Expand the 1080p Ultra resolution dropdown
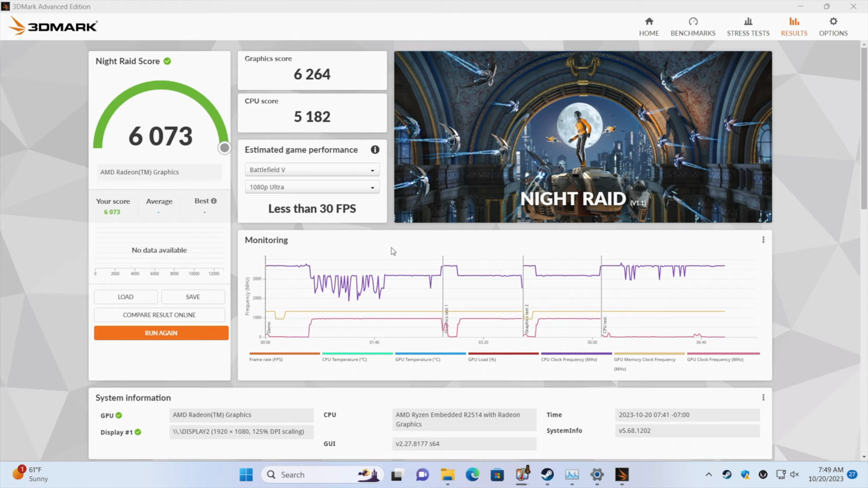Screen dimensions: 868x488 pos(312,187)
